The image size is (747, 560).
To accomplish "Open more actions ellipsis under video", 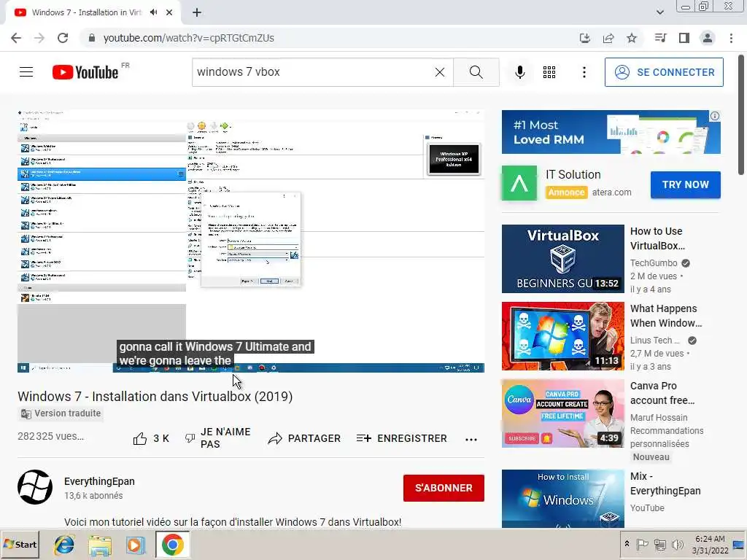I will (471, 439).
